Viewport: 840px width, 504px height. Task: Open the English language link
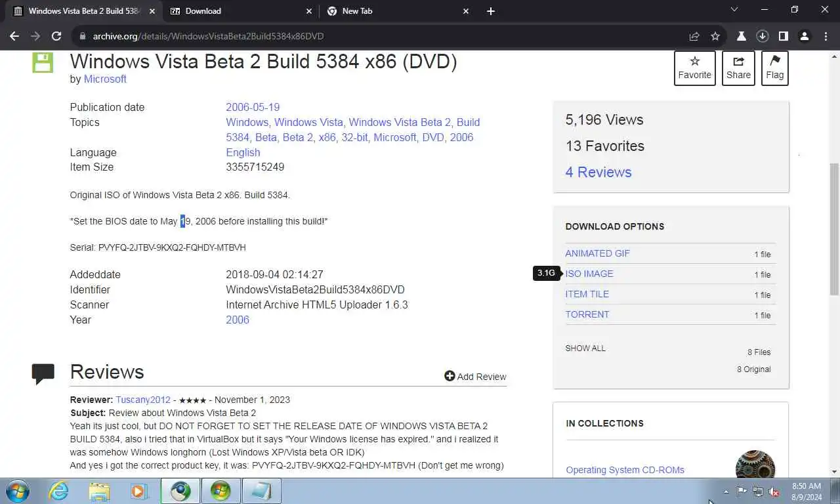click(243, 152)
